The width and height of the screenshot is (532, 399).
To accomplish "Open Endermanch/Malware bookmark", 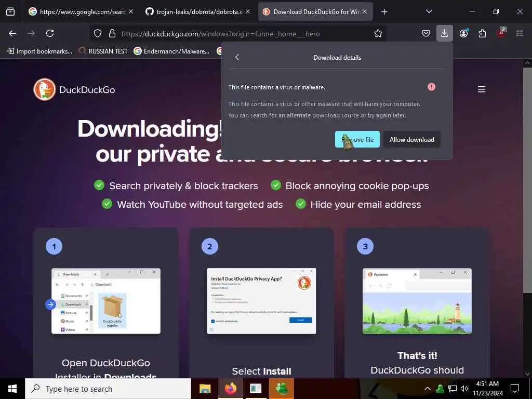I will coord(171,51).
